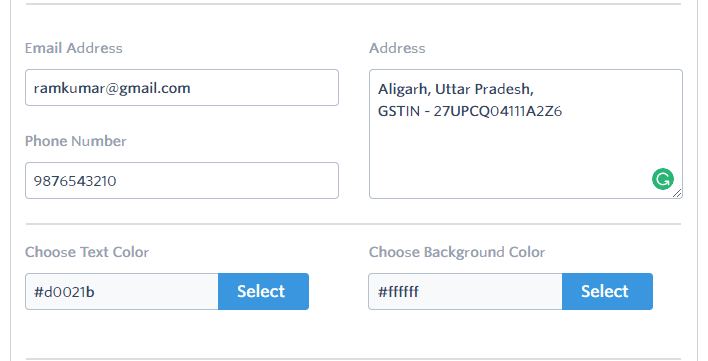
Task: Focus the Phone Number field showing 9876543210
Action: pos(182,180)
